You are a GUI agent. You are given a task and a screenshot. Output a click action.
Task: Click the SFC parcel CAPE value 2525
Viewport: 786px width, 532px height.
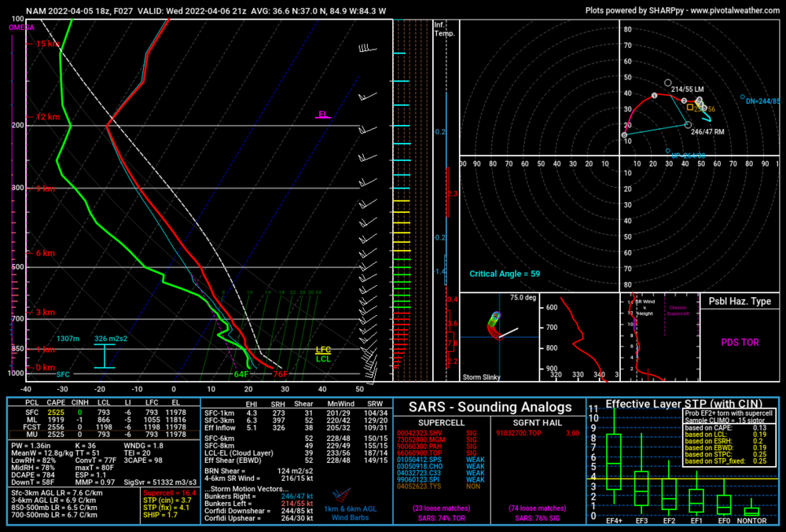pyautogui.click(x=56, y=413)
